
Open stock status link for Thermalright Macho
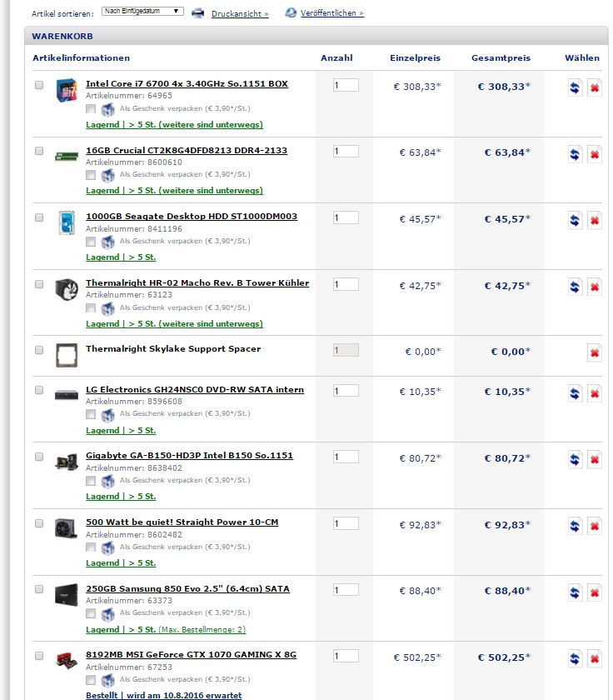click(174, 323)
